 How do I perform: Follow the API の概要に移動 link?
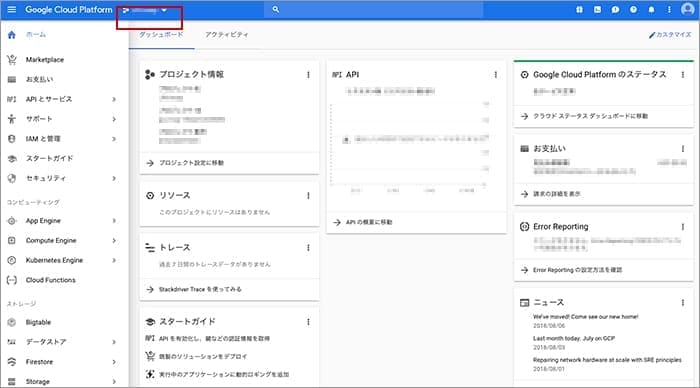click(369, 222)
